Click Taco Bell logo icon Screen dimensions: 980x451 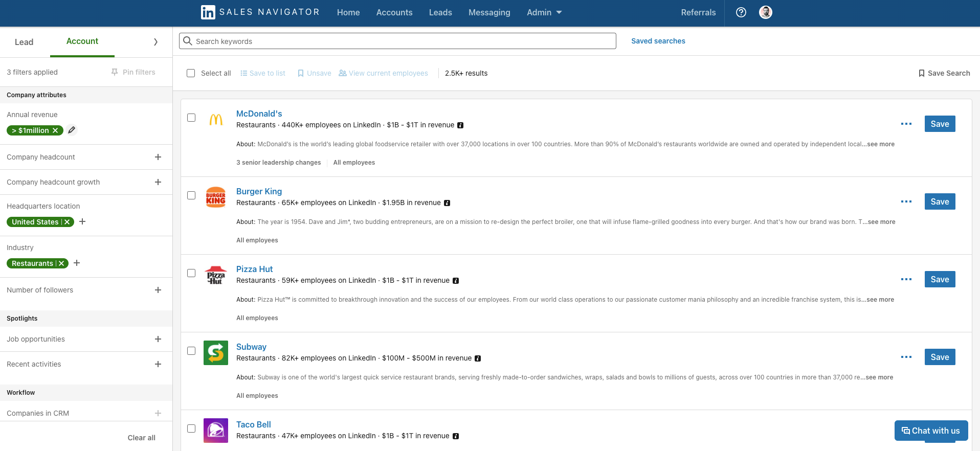click(x=216, y=431)
